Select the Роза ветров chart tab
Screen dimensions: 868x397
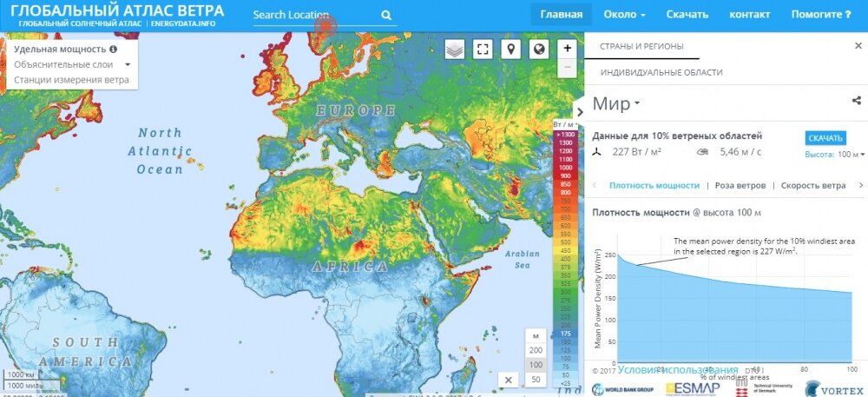pyautogui.click(x=740, y=186)
